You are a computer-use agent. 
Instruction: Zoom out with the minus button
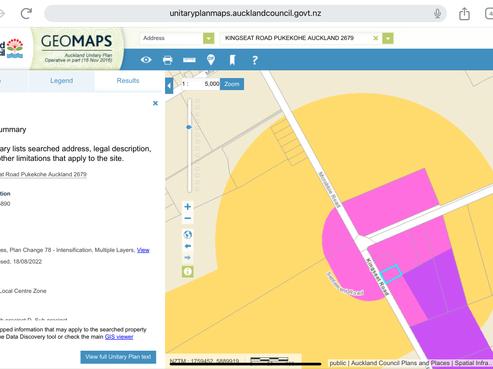pos(188,219)
